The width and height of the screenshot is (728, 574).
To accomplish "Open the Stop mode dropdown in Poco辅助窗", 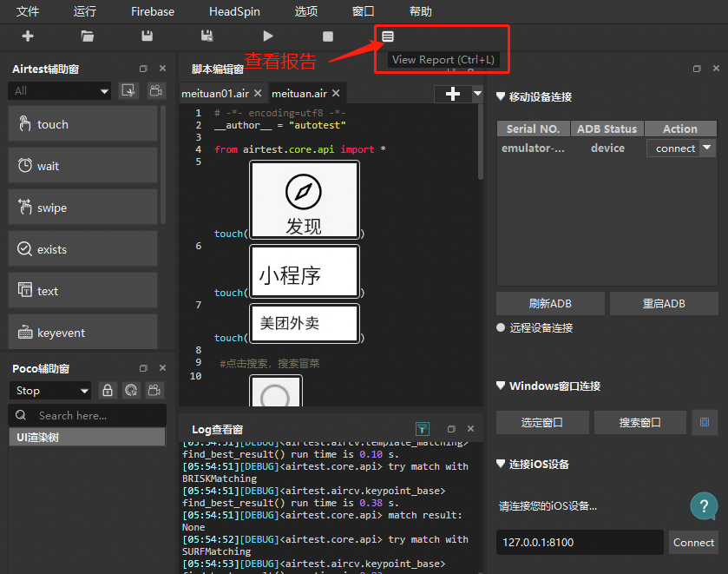I will 50,391.
